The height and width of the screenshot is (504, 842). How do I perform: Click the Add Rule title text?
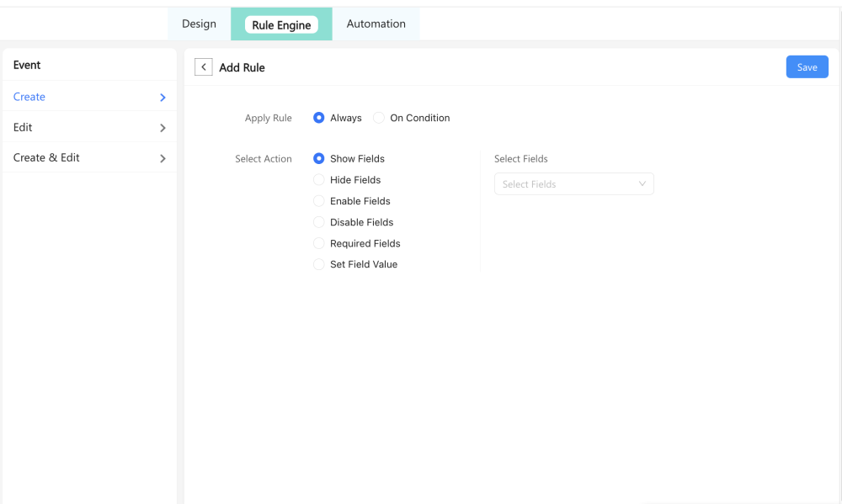pyautogui.click(x=242, y=67)
